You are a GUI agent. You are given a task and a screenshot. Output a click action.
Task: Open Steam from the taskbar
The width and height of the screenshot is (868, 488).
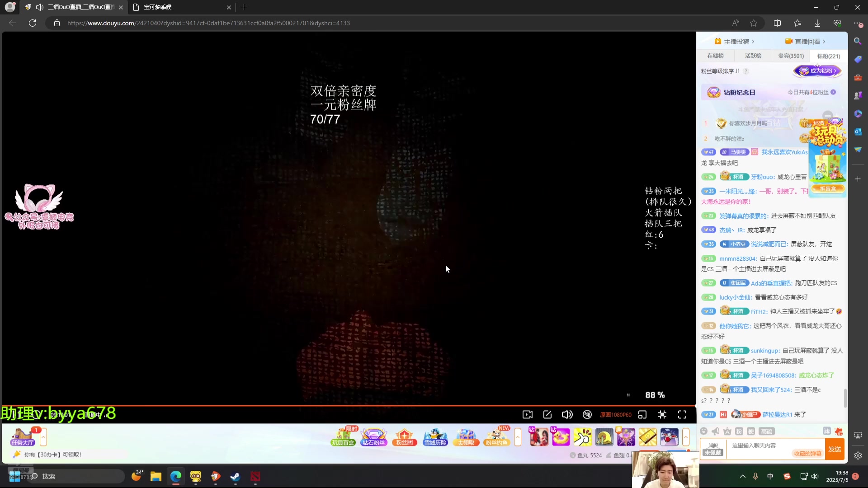(x=235, y=476)
